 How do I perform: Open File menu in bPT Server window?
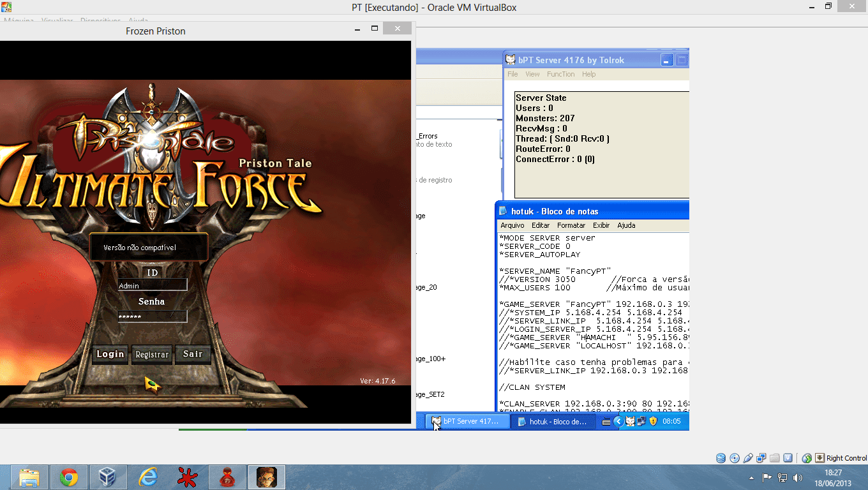(x=513, y=74)
